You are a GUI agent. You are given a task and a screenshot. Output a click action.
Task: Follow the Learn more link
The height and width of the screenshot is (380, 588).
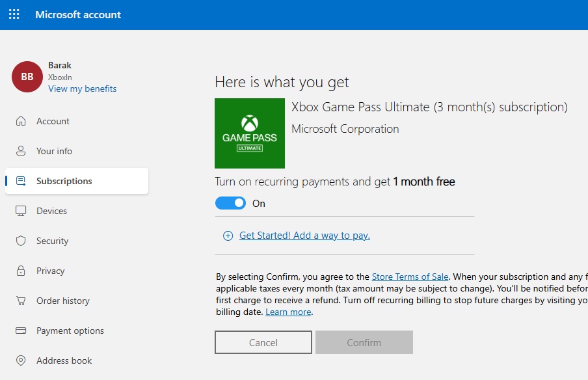point(288,312)
